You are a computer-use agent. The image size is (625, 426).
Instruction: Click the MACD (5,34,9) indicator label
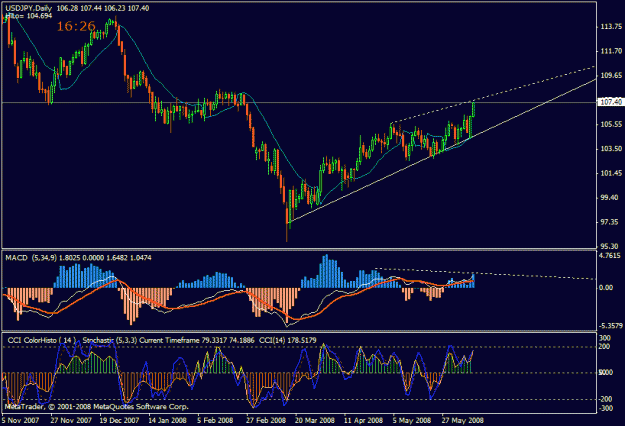(31, 258)
